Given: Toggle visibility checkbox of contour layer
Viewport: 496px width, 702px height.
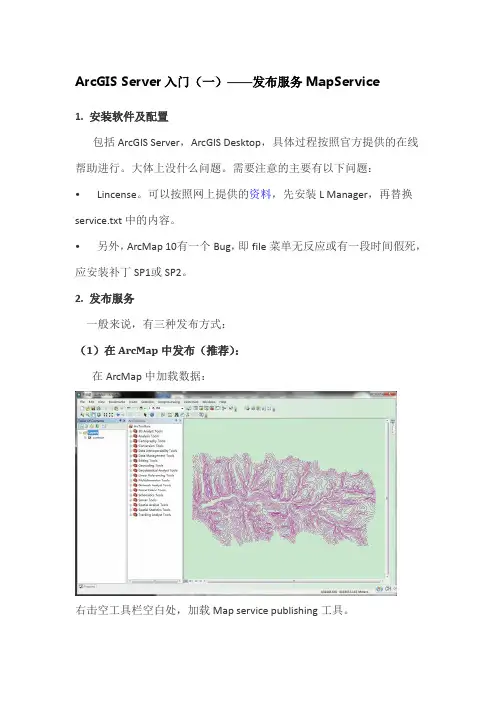Looking at the screenshot, I should tap(90, 438).
